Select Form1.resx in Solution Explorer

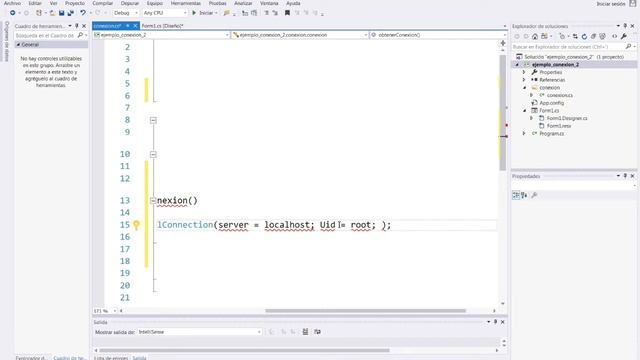tap(558, 126)
